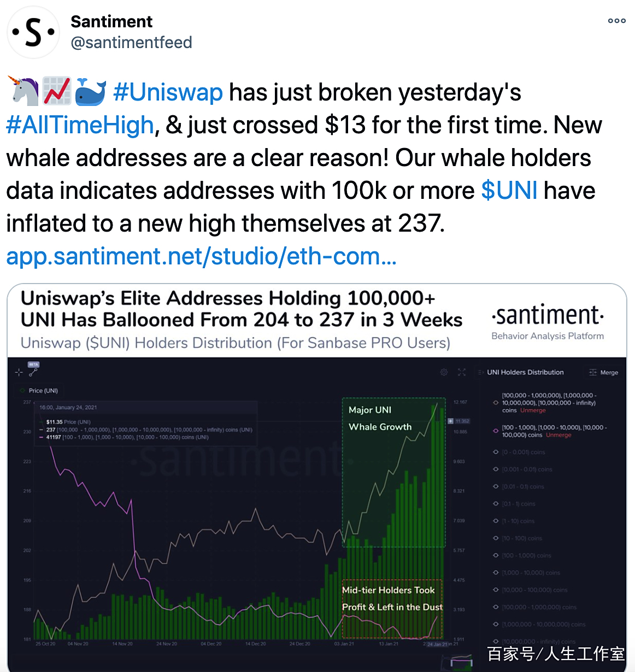This screenshot has width=635, height=672.
Task: Toggle visibility of [0 - 0.001) coins
Action: pyautogui.click(x=496, y=452)
